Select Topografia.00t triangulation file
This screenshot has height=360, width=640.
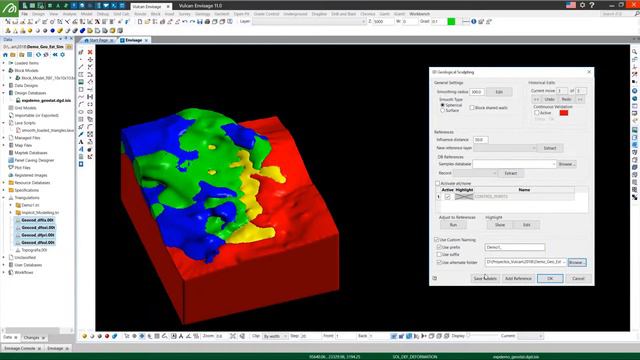[34, 250]
